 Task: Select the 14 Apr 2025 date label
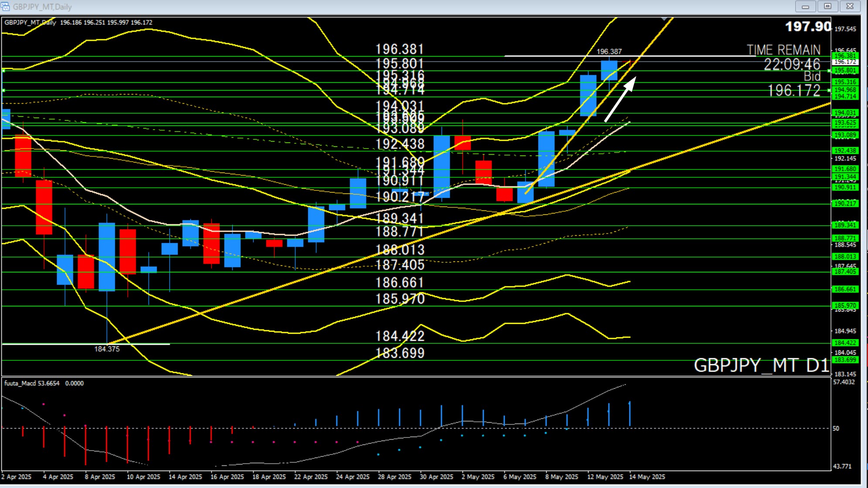click(x=185, y=477)
